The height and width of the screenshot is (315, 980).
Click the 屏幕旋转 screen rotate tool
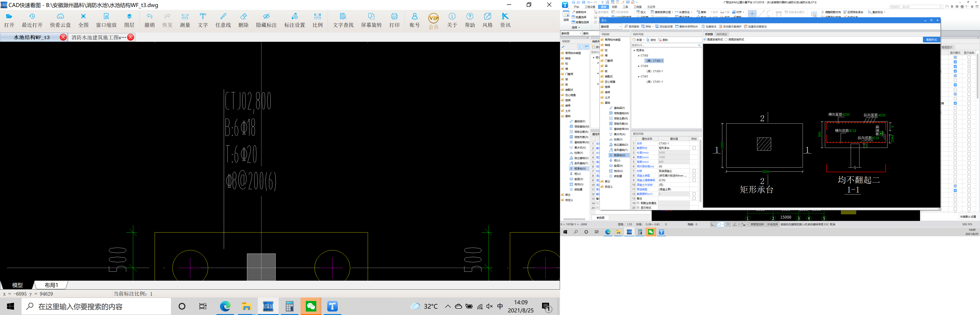click(x=371, y=20)
